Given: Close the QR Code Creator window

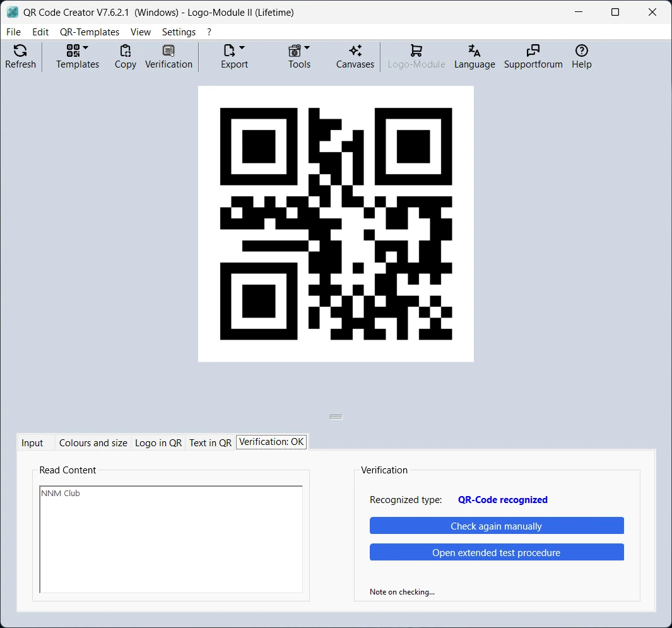Looking at the screenshot, I should [652, 12].
